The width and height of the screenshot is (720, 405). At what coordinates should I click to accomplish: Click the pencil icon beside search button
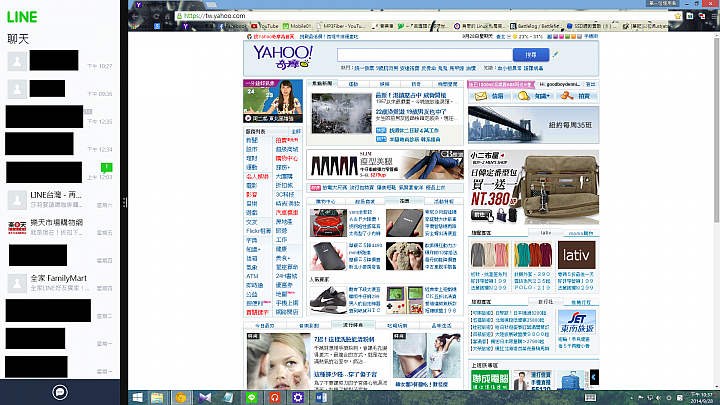[555, 55]
